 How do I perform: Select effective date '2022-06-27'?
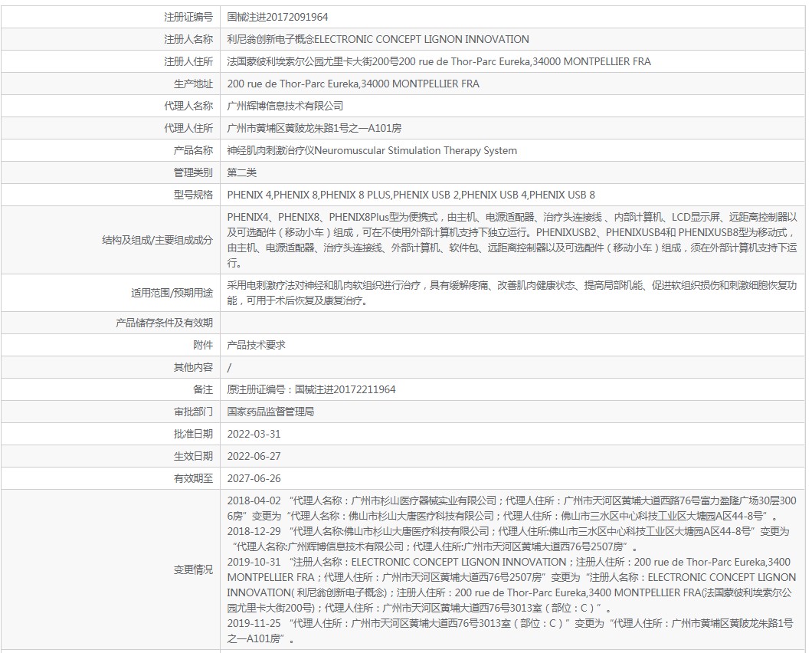pos(254,457)
